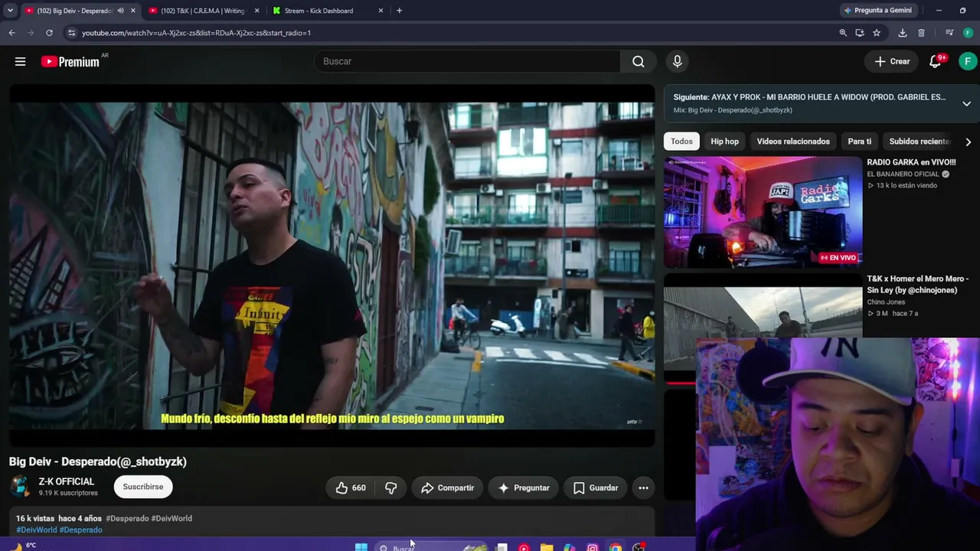Open the YouTube guide hamburger menu
The width and height of the screenshot is (980, 551).
(x=21, y=61)
